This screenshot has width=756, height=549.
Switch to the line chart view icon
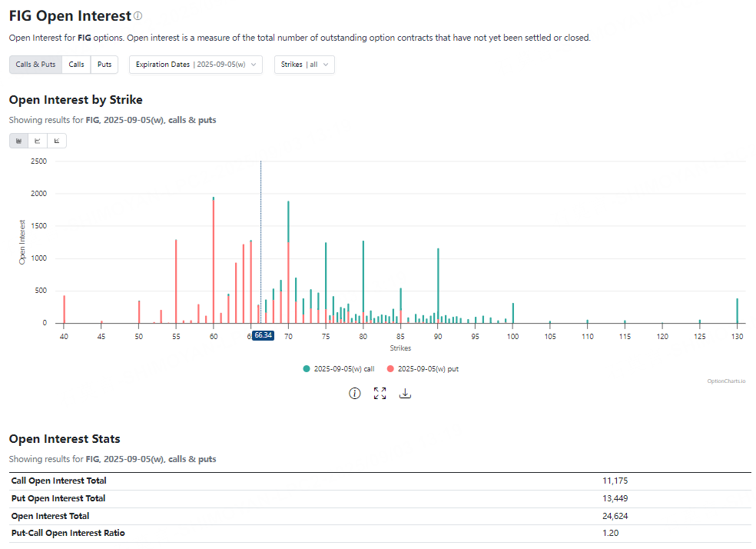pyautogui.click(x=38, y=141)
